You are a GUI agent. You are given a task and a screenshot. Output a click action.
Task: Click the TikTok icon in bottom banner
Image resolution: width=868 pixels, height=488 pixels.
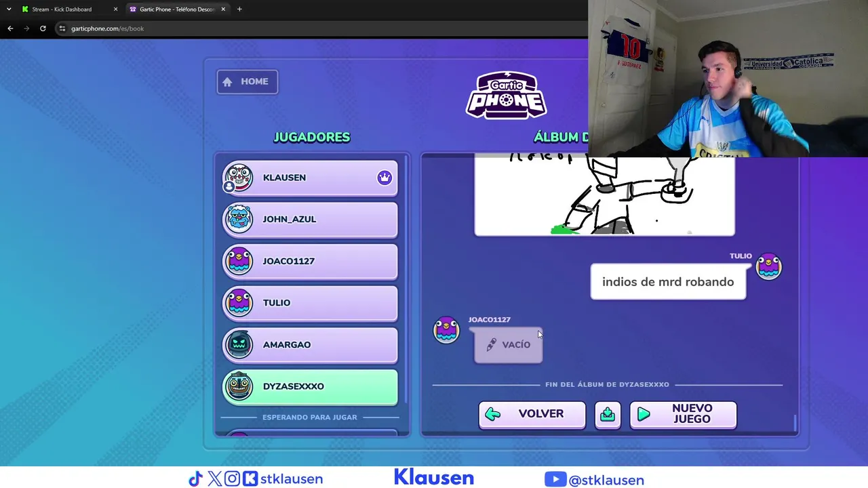(195, 479)
